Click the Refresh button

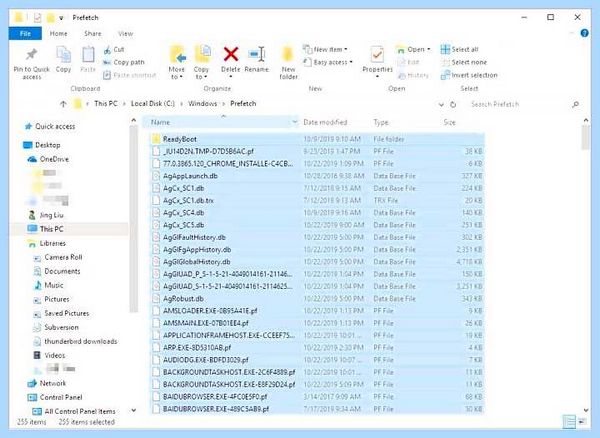pyautogui.click(x=453, y=104)
